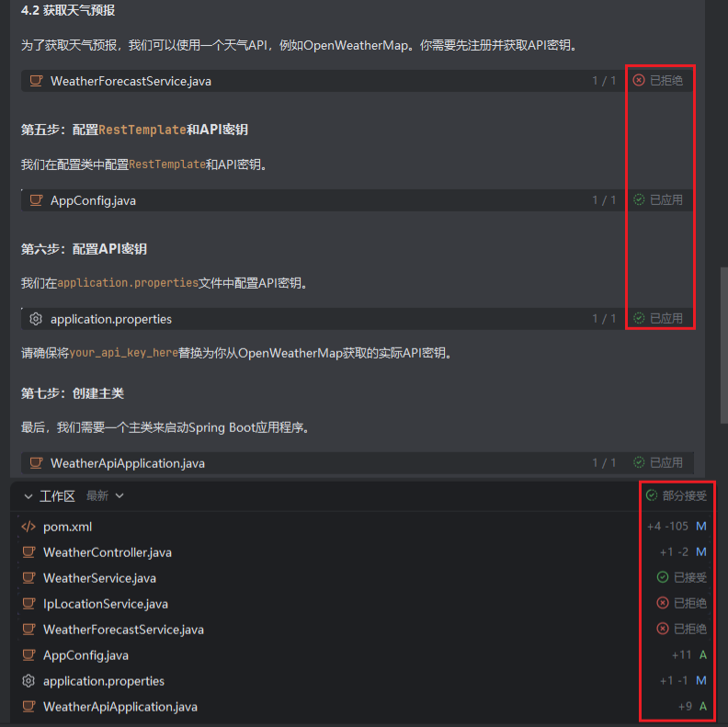Screen dimensions: 728x727
Task: Click the +9 change count for WeatherApiApplication.java
Action: click(685, 706)
